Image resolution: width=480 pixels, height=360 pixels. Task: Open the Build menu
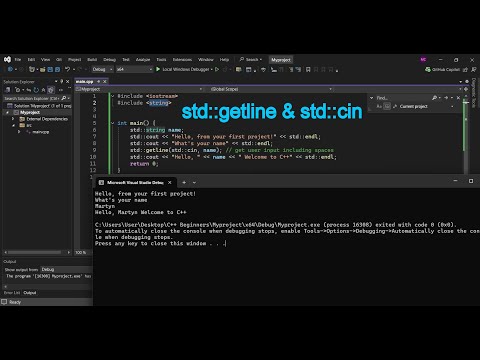point(92,60)
